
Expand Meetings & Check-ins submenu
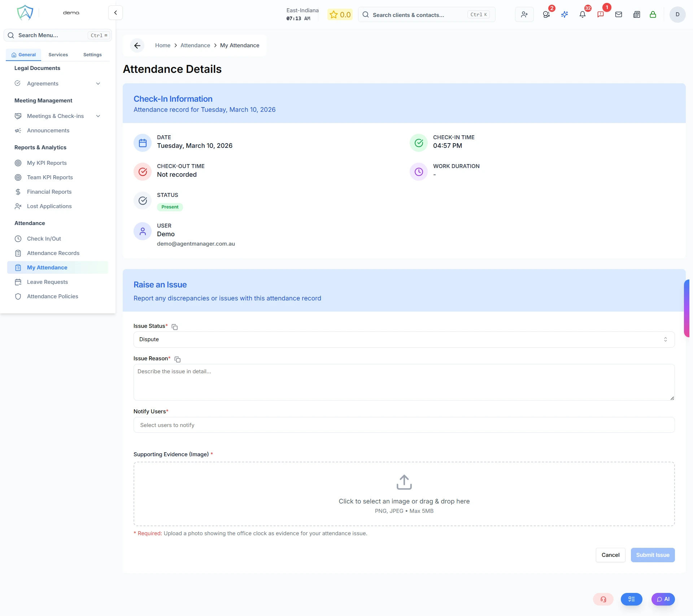(98, 116)
